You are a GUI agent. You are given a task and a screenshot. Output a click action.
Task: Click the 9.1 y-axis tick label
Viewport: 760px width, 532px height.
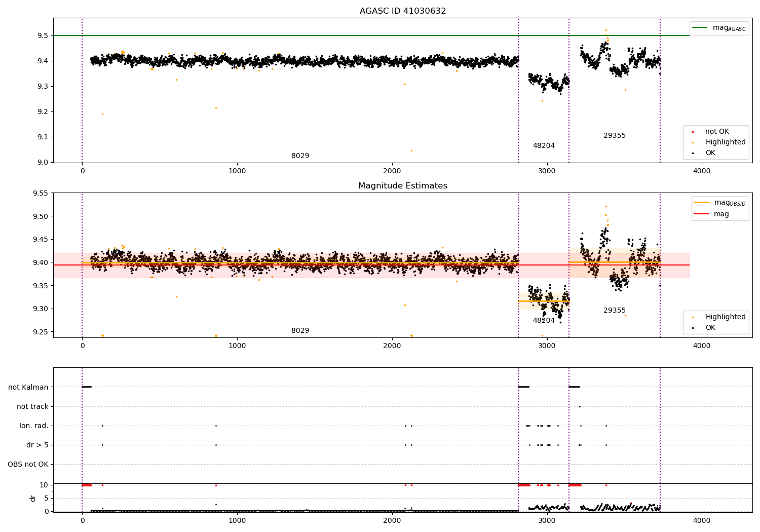click(x=43, y=137)
